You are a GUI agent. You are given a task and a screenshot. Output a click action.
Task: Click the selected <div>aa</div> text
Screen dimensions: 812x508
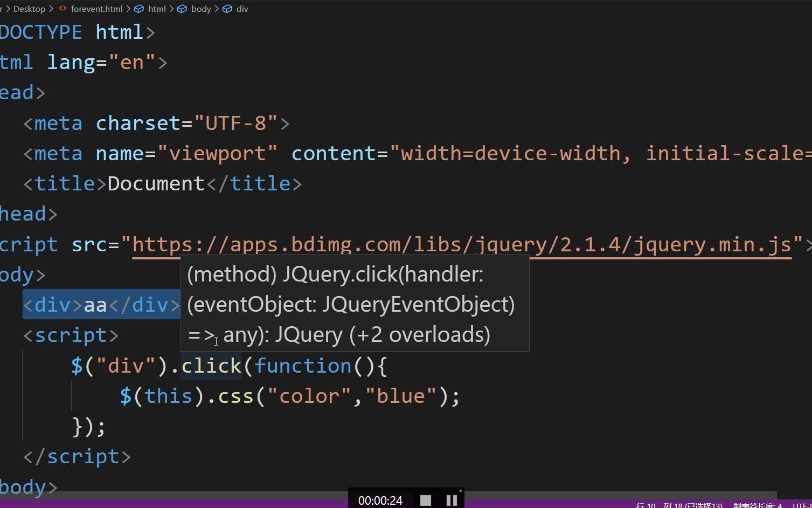(x=101, y=304)
